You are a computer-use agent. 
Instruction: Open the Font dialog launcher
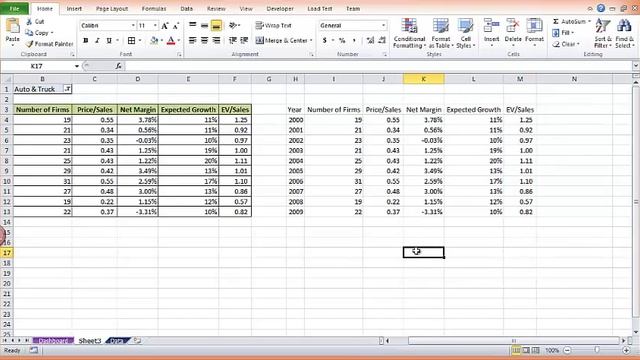tap(179, 54)
